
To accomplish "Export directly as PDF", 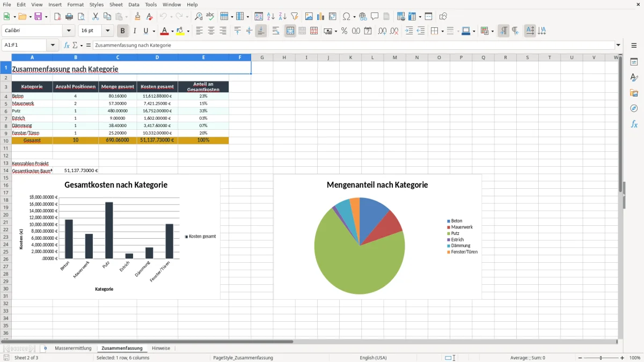I will 57,17.
